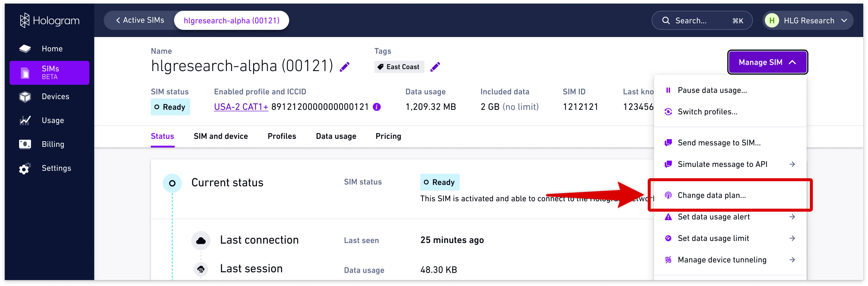Collapse the Manage SIM dropdown

(768, 62)
